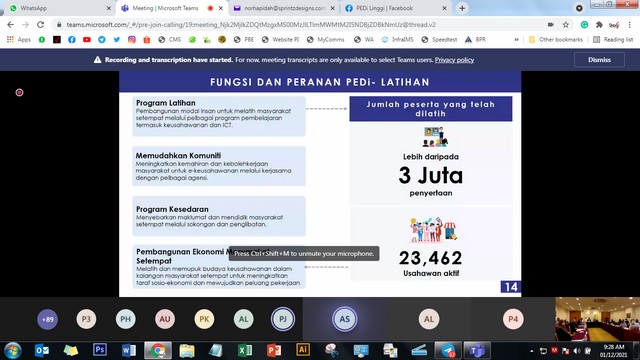Open the Chrome extensions puzzle icon
Viewport: 640px width, 360px height.
pos(599,25)
